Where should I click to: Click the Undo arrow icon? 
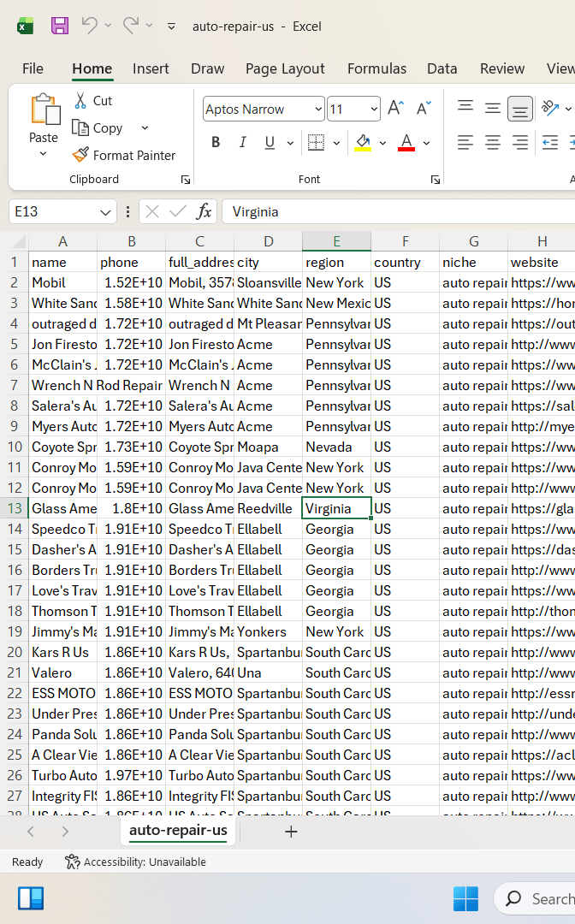tap(90, 25)
